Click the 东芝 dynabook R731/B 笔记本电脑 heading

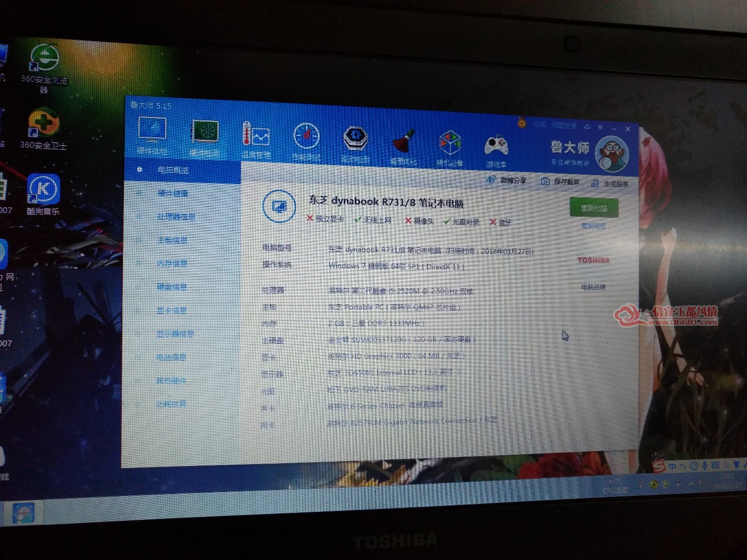click(x=386, y=202)
